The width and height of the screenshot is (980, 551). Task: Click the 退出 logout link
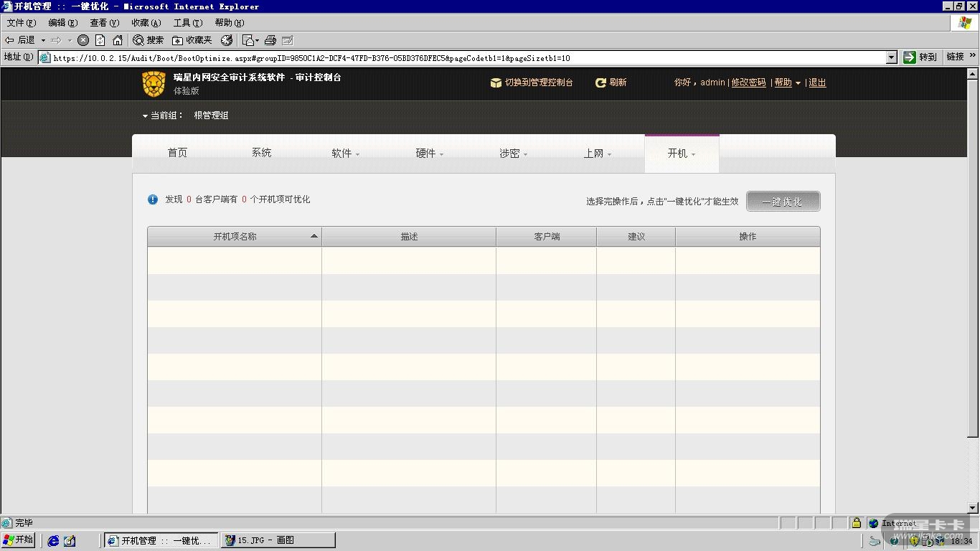[817, 83]
